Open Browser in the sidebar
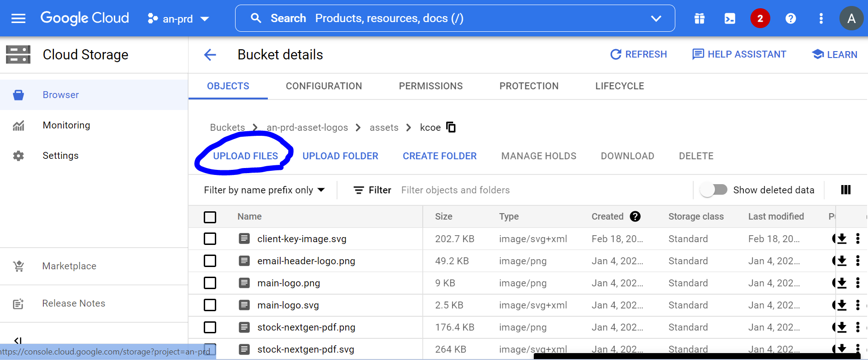Viewport: 868px width, 360px height. [94, 95]
